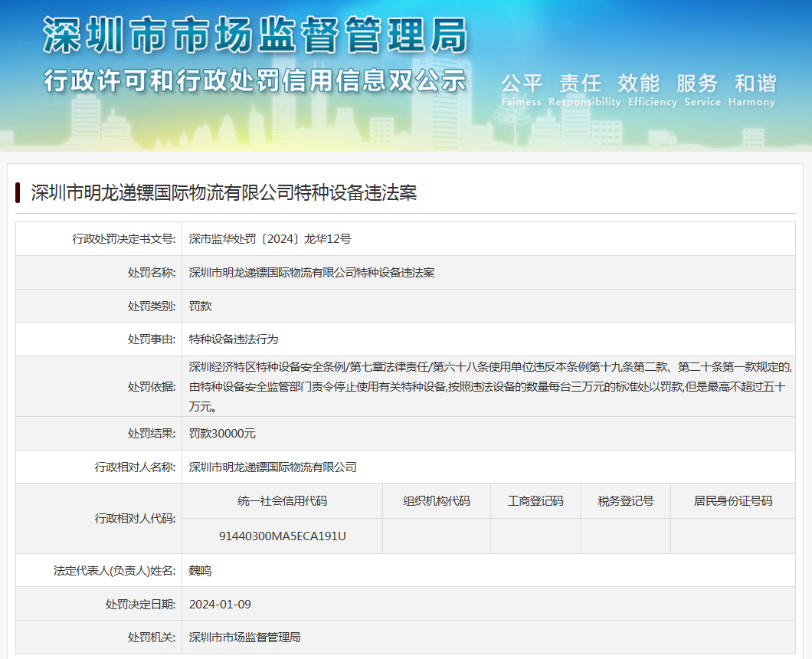Select the 统一社会信用代码 column header
Image resolution: width=812 pixels, height=659 pixels.
click(281, 501)
